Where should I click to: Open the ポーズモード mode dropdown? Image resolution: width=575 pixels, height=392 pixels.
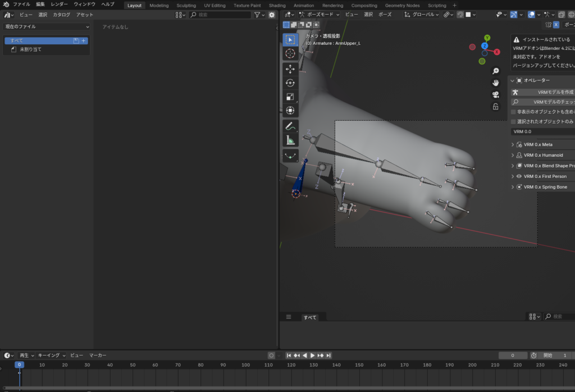click(x=320, y=15)
